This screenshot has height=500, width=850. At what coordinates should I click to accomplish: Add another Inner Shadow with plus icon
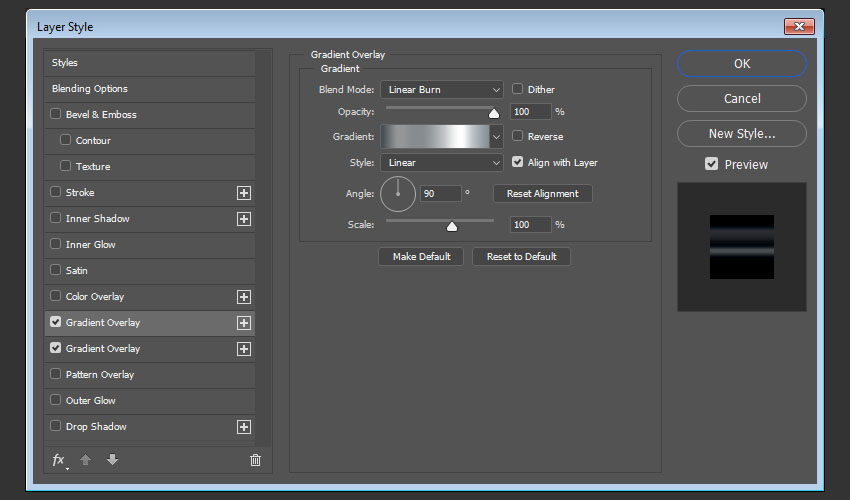click(243, 219)
